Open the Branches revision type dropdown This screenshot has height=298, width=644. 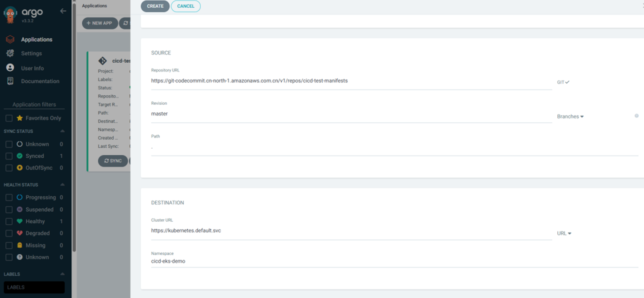(x=570, y=117)
